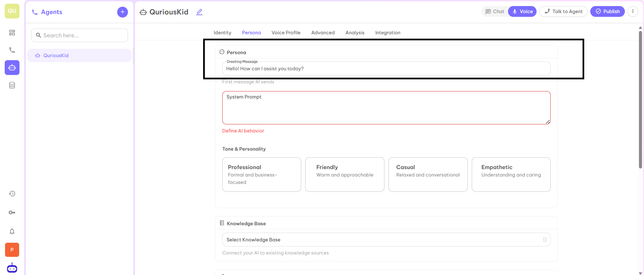Select the Professional tone card
Image resolution: width=644 pixels, height=275 pixels.
(262, 174)
